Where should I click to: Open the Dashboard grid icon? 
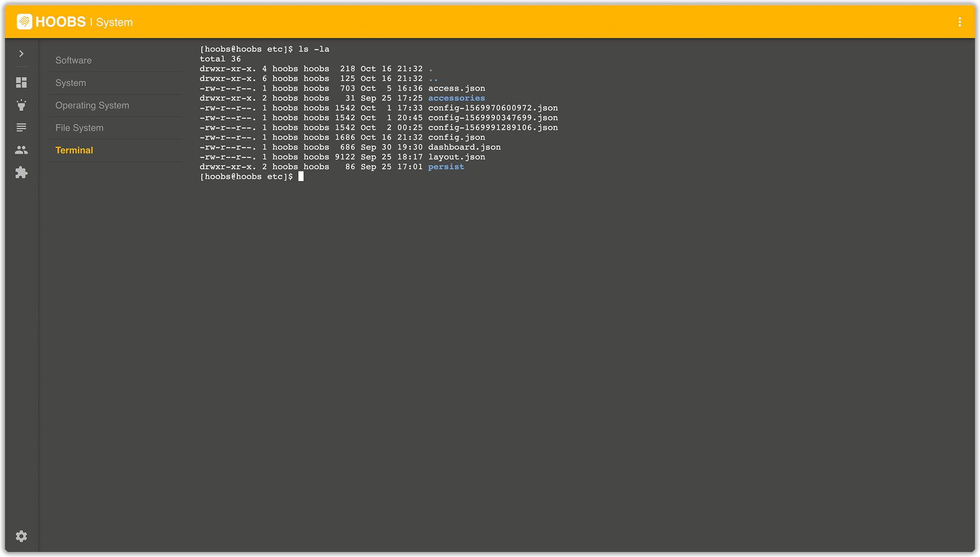[x=22, y=83]
